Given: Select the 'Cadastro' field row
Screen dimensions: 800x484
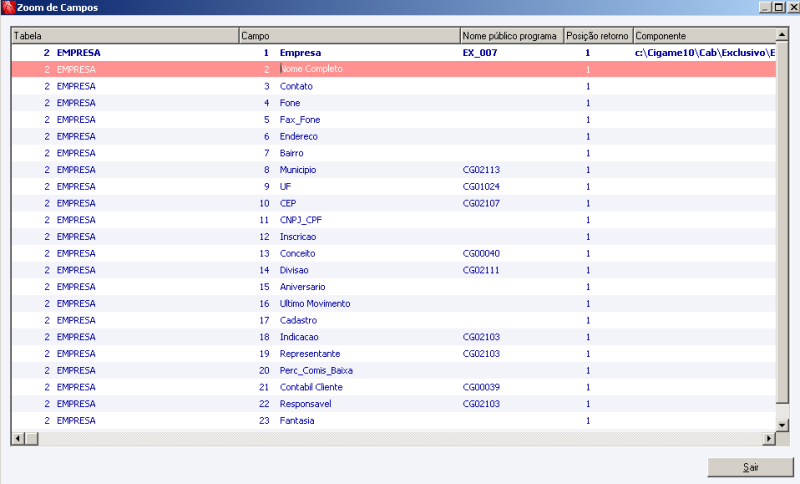Looking at the screenshot, I should (393, 320).
